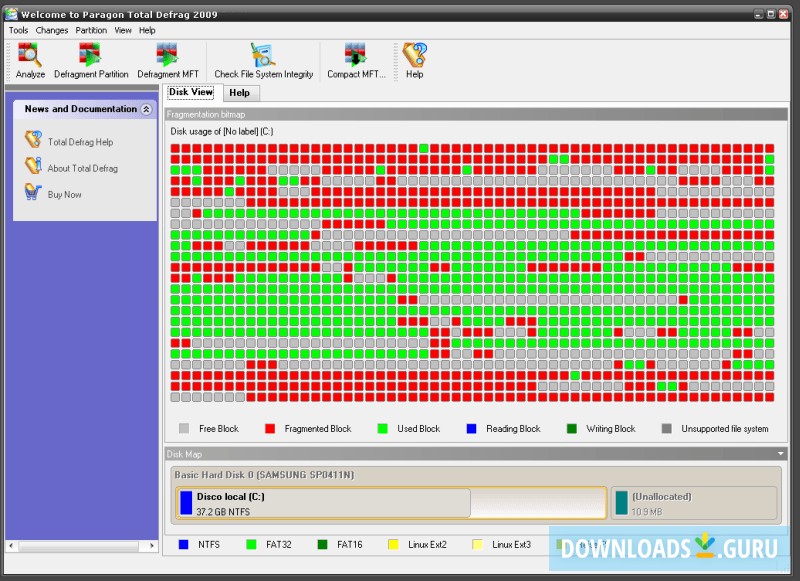This screenshot has width=800, height=581.
Task: Maximize the Total Defrag window
Action: (x=771, y=14)
